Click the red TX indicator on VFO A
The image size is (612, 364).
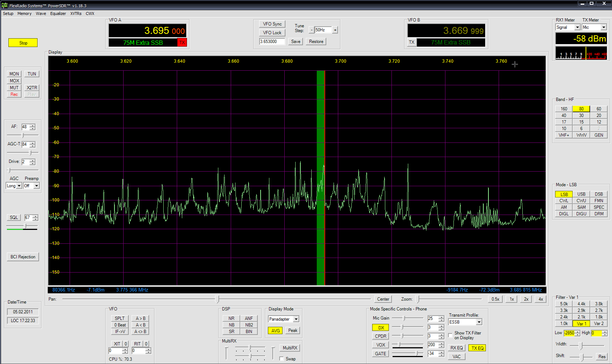182,43
